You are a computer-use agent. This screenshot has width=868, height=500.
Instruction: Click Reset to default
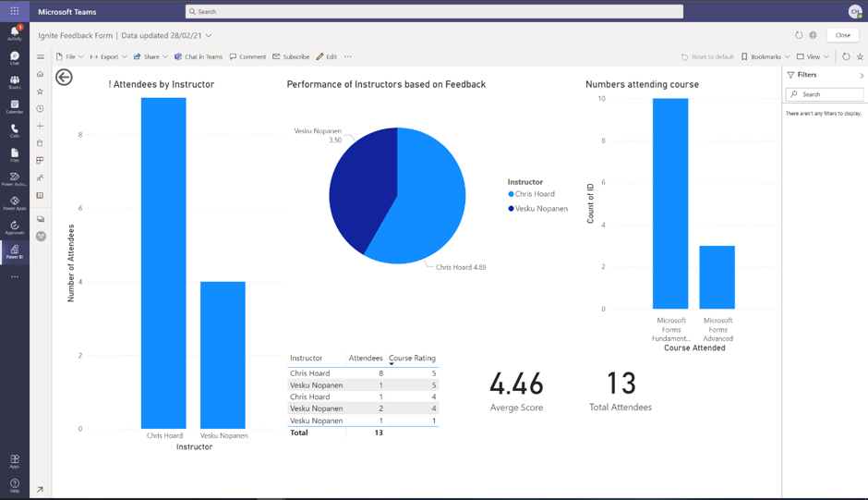[x=707, y=56]
